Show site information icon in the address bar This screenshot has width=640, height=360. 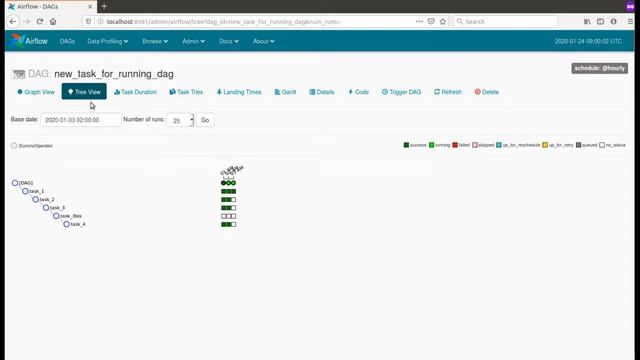tap(100, 22)
